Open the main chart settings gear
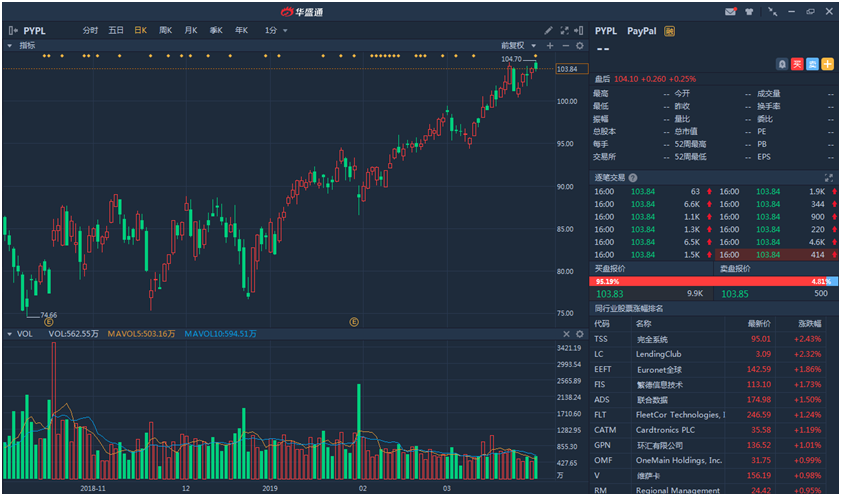This screenshot has width=841, height=496. pyautogui.click(x=579, y=46)
